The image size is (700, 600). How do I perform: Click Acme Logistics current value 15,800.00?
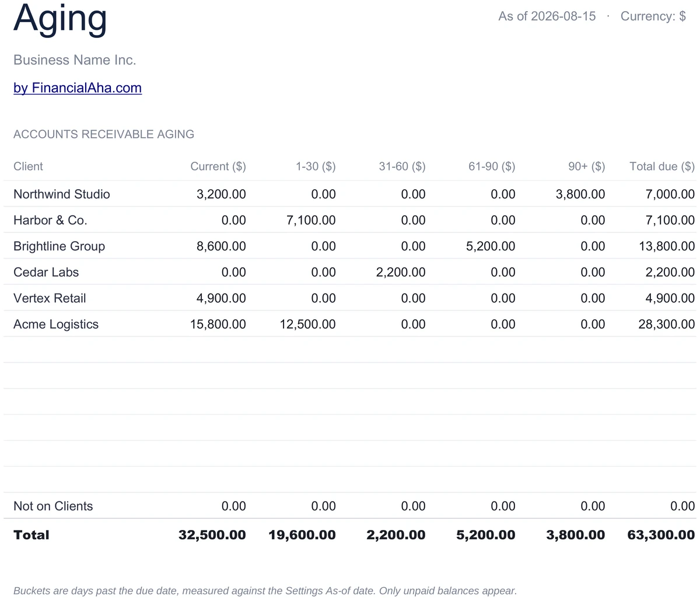pos(218,325)
